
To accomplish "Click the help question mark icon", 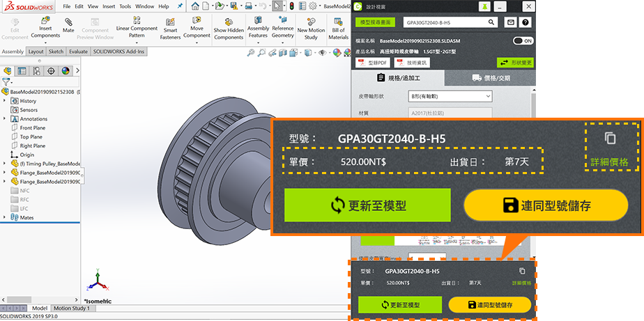I will pyautogui.click(x=526, y=22).
